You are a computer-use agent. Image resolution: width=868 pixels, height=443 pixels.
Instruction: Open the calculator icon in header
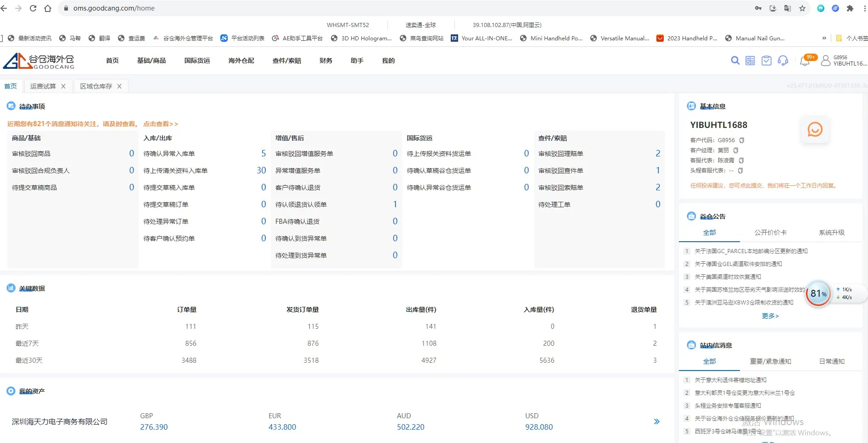pyautogui.click(x=750, y=61)
